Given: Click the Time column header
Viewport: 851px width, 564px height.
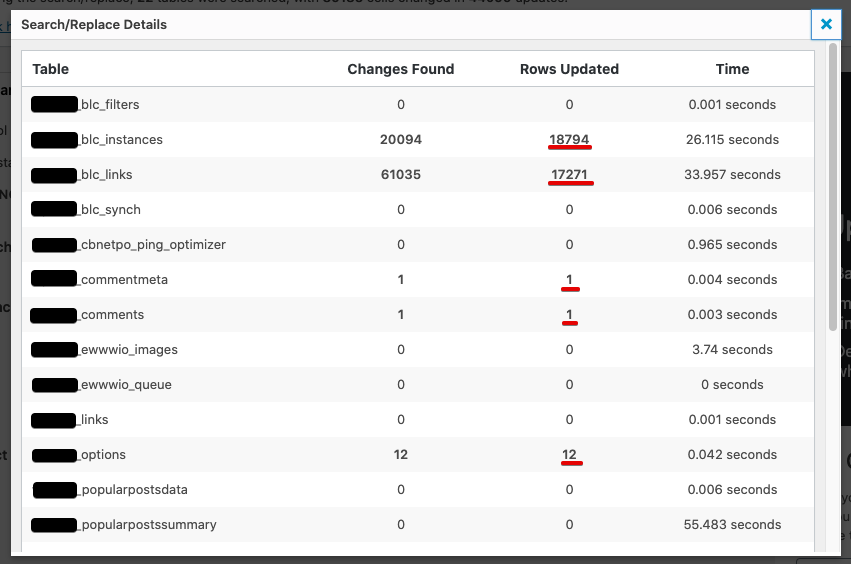Looking at the screenshot, I should 732,69.
